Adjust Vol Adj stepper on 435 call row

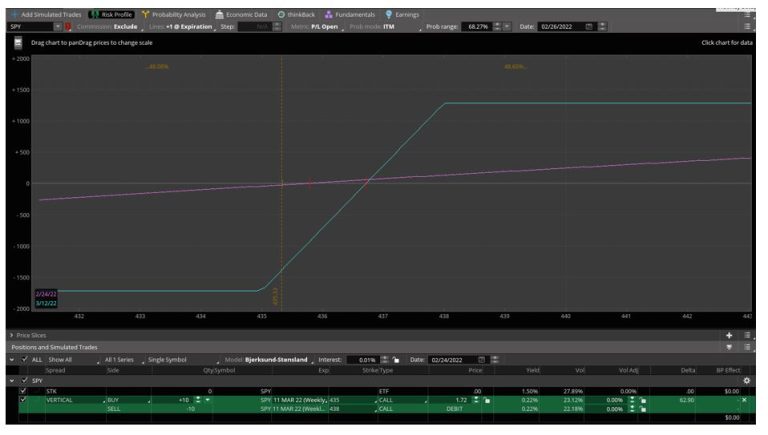click(x=632, y=400)
